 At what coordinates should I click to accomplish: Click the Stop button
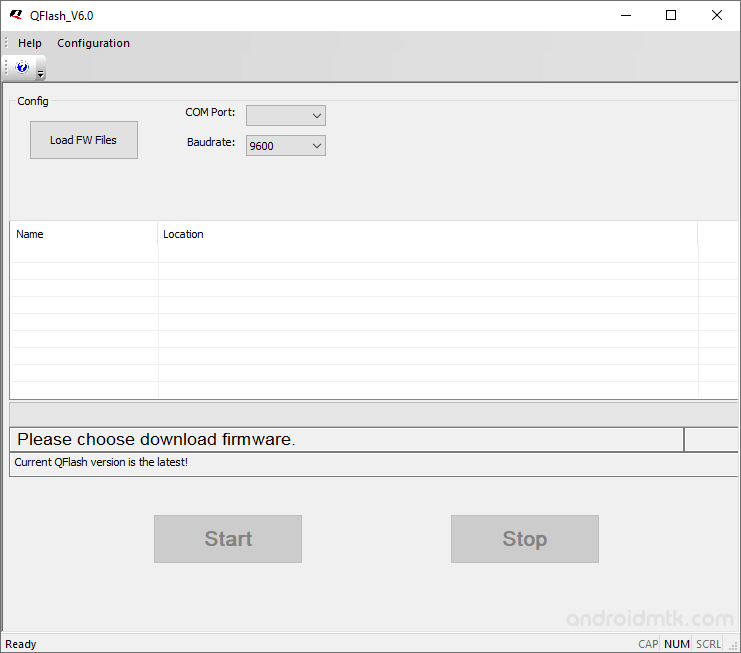pos(525,539)
